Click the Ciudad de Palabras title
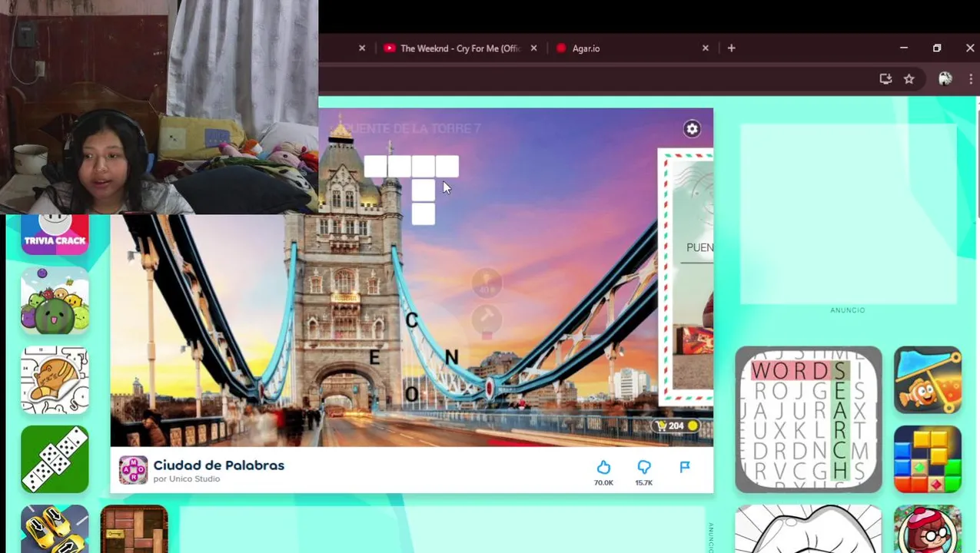 (x=219, y=465)
